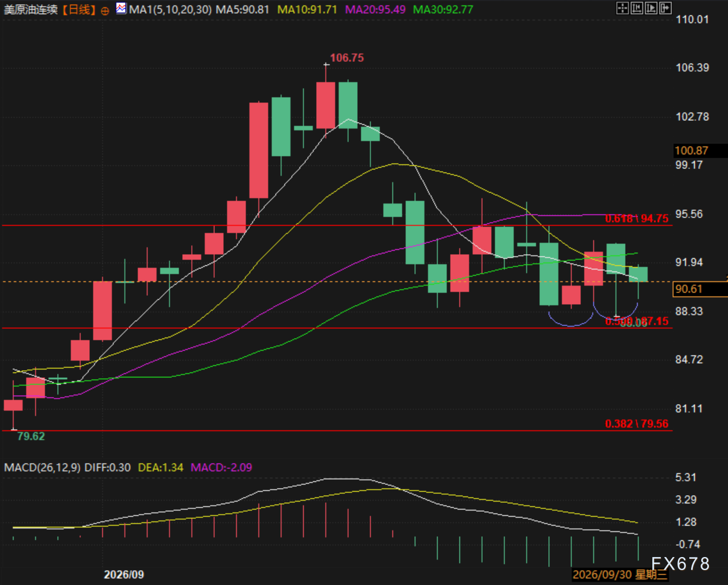This screenshot has height=585, width=728.
Task: Click the 美原油连续 instrument name
Action: pos(32,10)
